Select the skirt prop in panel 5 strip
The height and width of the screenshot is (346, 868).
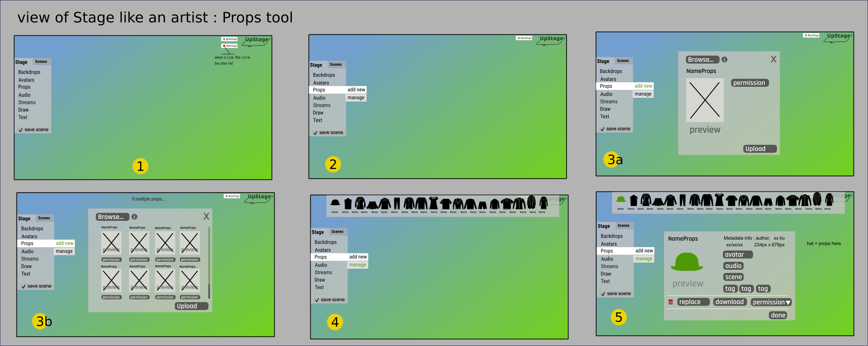658,202
